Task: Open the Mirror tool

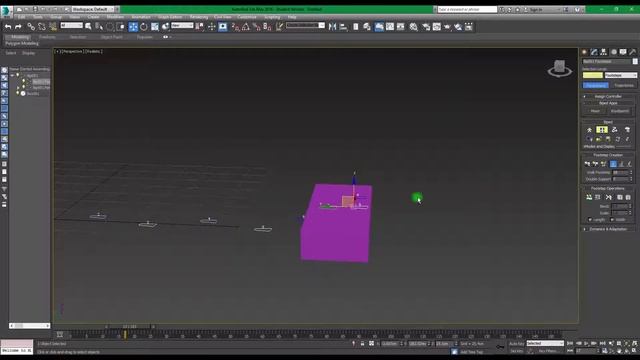Action: coord(332,27)
